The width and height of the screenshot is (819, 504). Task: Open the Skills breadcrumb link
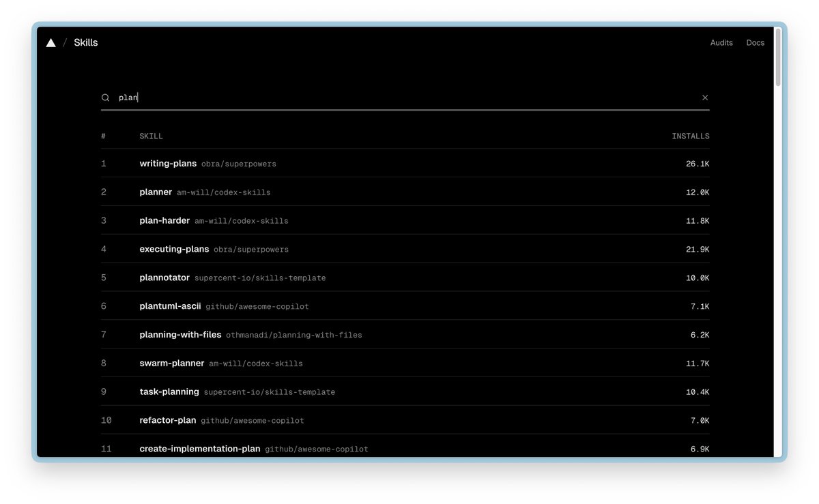pyautogui.click(x=86, y=43)
